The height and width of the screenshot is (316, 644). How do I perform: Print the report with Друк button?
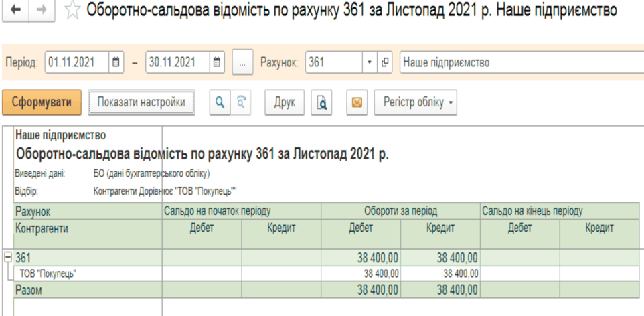[x=285, y=102]
